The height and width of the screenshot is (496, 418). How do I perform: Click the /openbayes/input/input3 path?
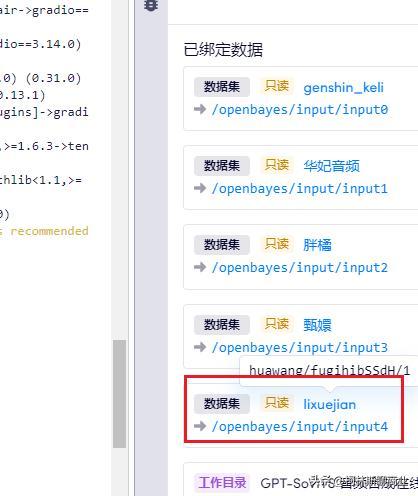(300, 348)
